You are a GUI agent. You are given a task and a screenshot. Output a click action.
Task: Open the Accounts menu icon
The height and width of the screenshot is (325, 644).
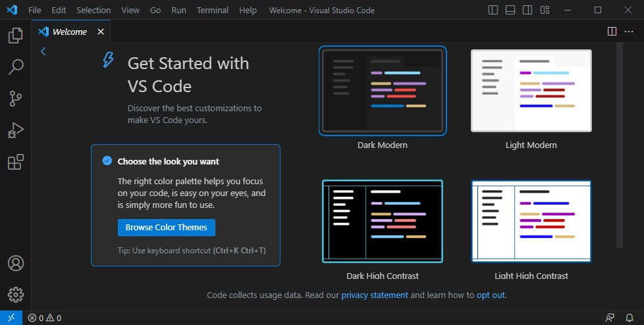pyautogui.click(x=16, y=263)
